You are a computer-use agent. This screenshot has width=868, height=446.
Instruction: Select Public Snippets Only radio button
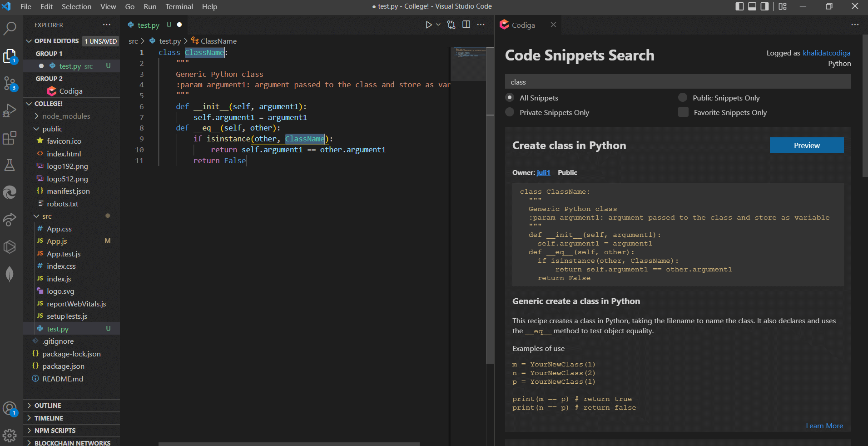click(x=683, y=98)
